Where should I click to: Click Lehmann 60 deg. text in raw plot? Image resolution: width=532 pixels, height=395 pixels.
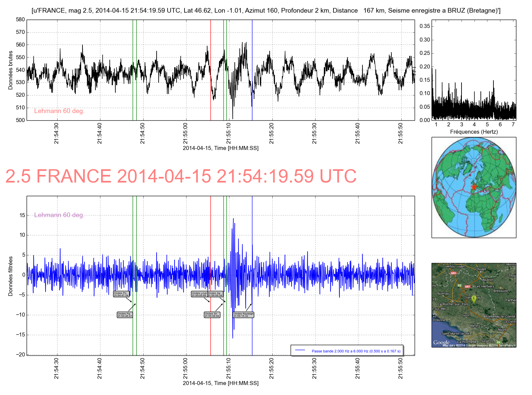tap(59, 111)
